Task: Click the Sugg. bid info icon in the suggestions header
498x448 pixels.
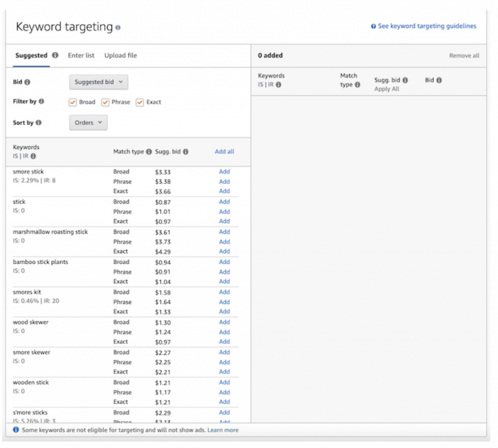Action: pos(185,152)
